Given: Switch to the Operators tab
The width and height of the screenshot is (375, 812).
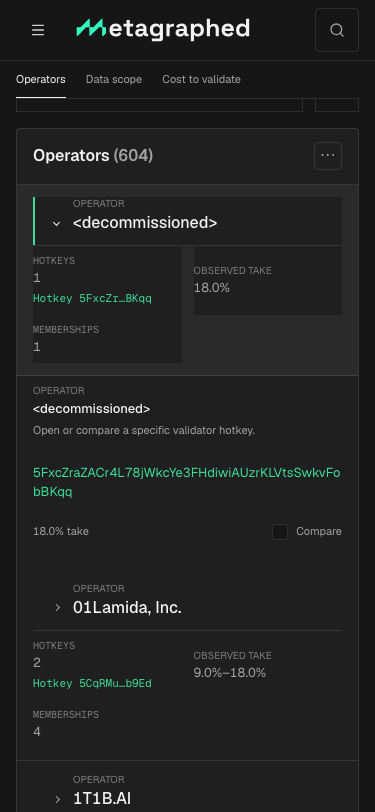Looking at the screenshot, I should click(41, 80).
